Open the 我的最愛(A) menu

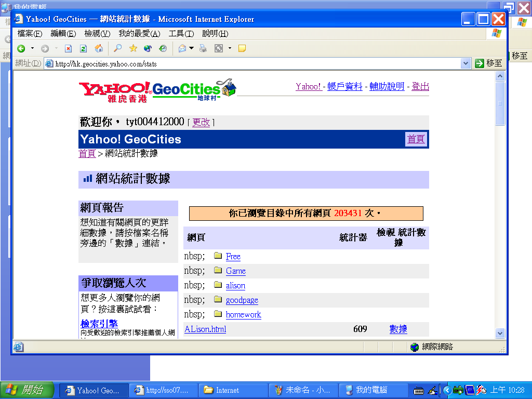139,34
